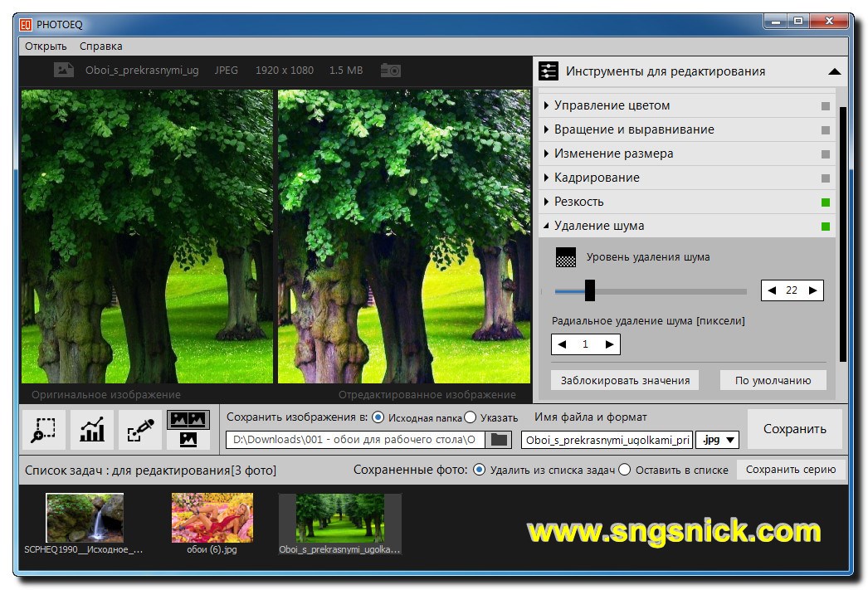The height and width of the screenshot is (590, 868).
Task: Open the Справка menu
Action: tap(100, 46)
